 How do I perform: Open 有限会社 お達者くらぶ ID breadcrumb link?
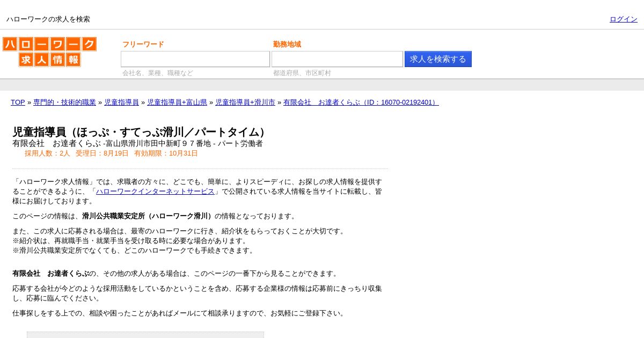point(361,102)
